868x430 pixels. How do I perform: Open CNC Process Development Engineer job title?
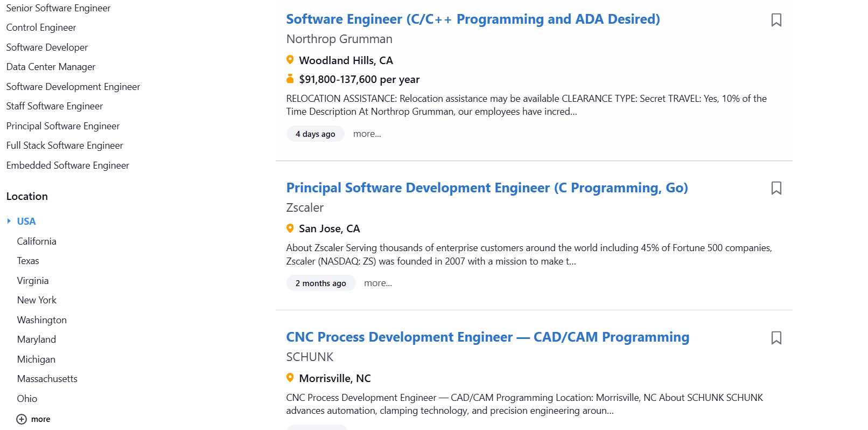(x=487, y=337)
